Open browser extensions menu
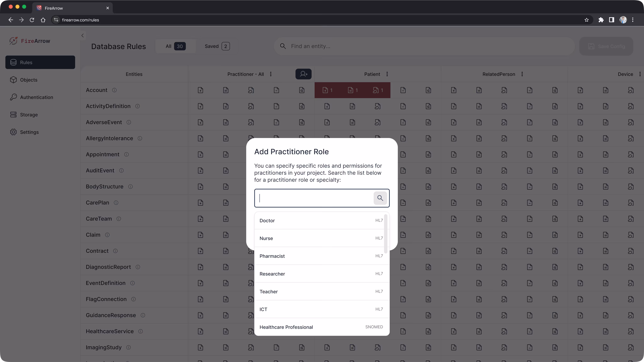The height and width of the screenshot is (362, 644). pyautogui.click(x=601, y=20)
